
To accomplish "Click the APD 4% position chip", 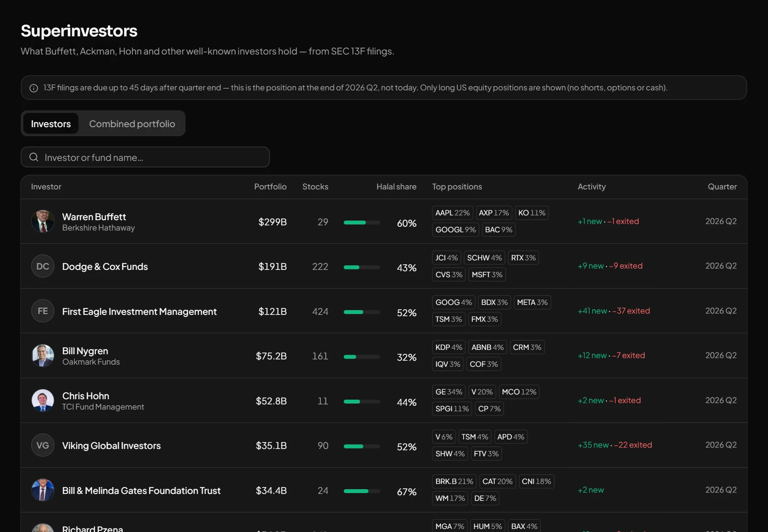I will pos(511,437).
